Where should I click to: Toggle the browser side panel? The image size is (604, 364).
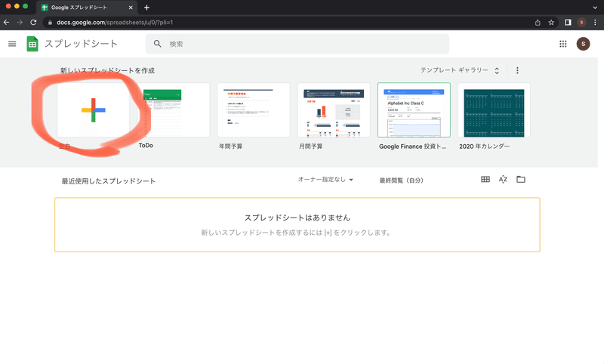pos(568,23)
